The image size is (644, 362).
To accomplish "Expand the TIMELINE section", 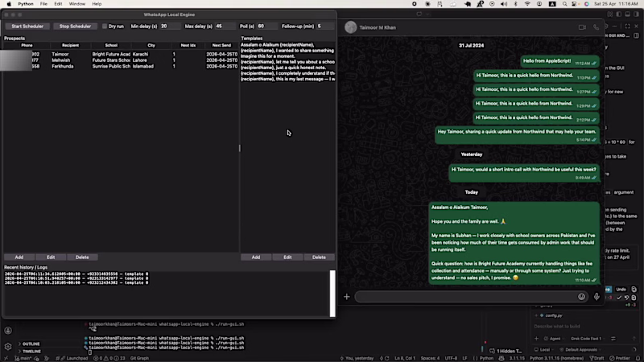I will click(31, 352).
